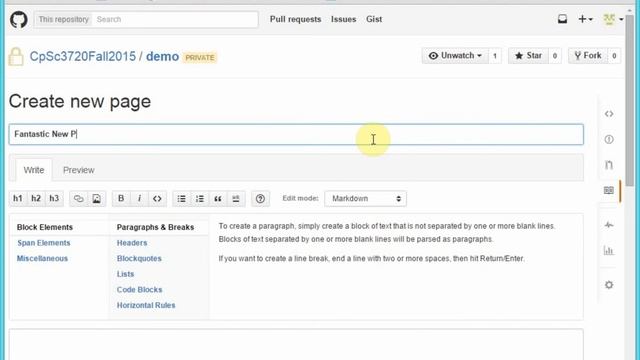
Task: Click the page title input field
Action: (x=296, y=134)
